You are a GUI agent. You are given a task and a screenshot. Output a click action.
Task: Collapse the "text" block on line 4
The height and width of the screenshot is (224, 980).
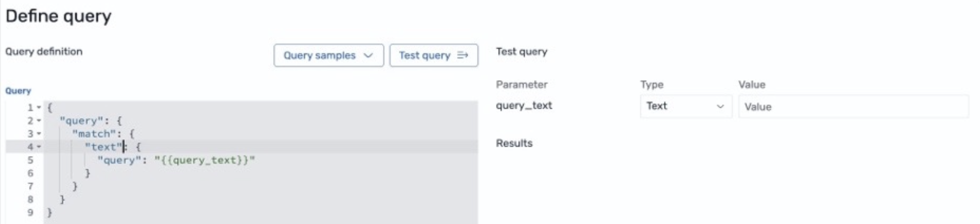pyautogui.click(x=39, y=147)
